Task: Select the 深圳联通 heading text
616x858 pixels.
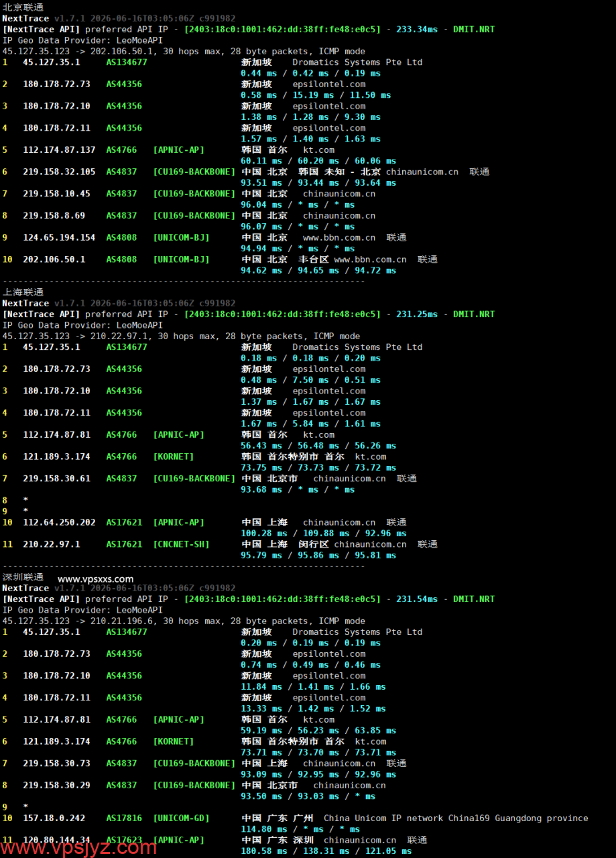Action: [x=23, y=577]
